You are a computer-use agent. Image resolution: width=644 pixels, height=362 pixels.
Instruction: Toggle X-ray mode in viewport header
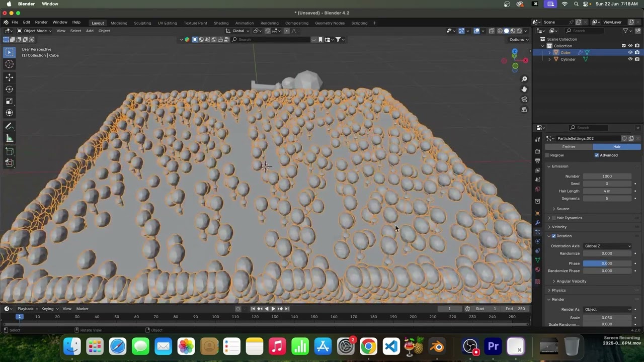tap(492, 31)
